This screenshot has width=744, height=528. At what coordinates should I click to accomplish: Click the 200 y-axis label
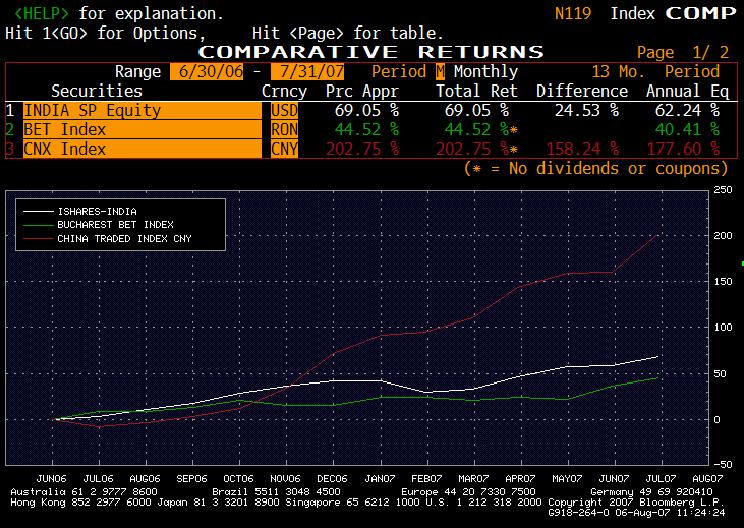point(723,236)
